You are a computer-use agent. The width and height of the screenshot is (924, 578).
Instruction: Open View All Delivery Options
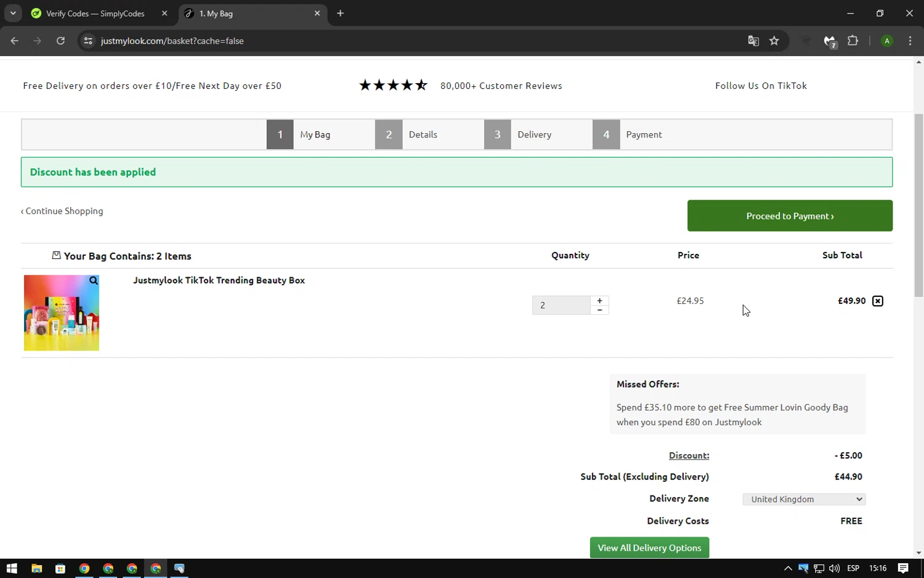pos(649,548)
